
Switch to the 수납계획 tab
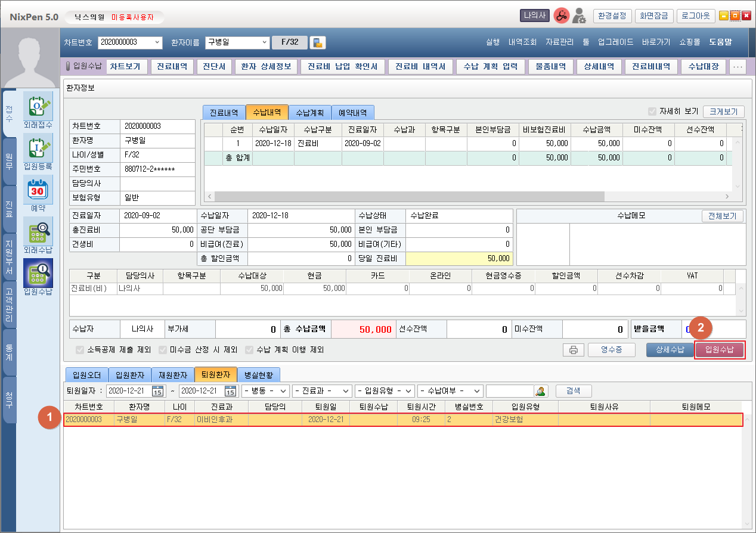click(309, 112)
